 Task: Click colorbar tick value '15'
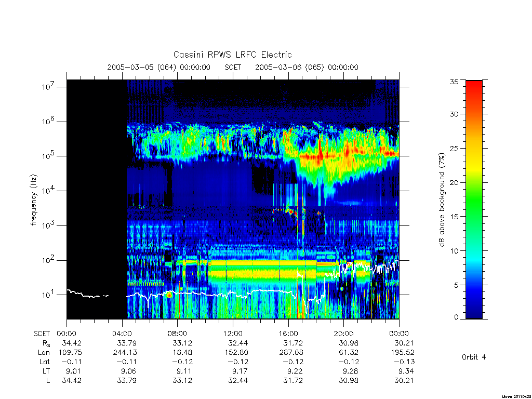(454, 217)
